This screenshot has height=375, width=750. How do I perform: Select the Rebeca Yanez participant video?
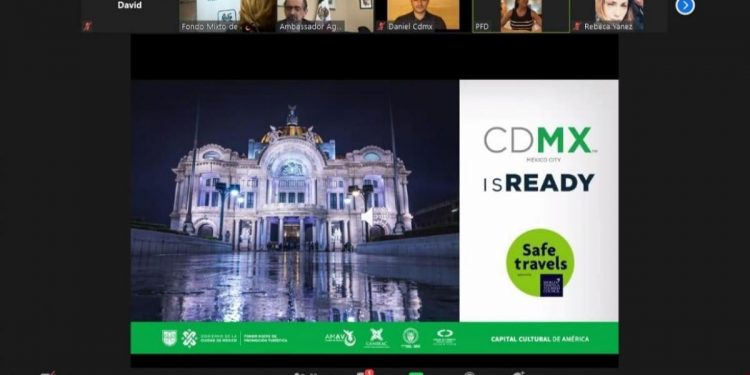pyautogui.click(x=619, y=16)
